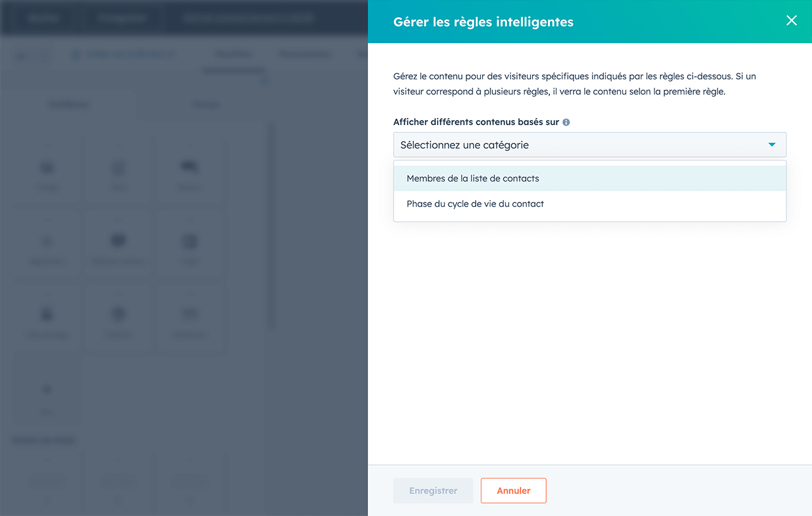The height and width of the screenshot is (516, 812).
Task: Click info icon beside 'Afficher différents contenus basés sur'
Action: click(566, 122)
